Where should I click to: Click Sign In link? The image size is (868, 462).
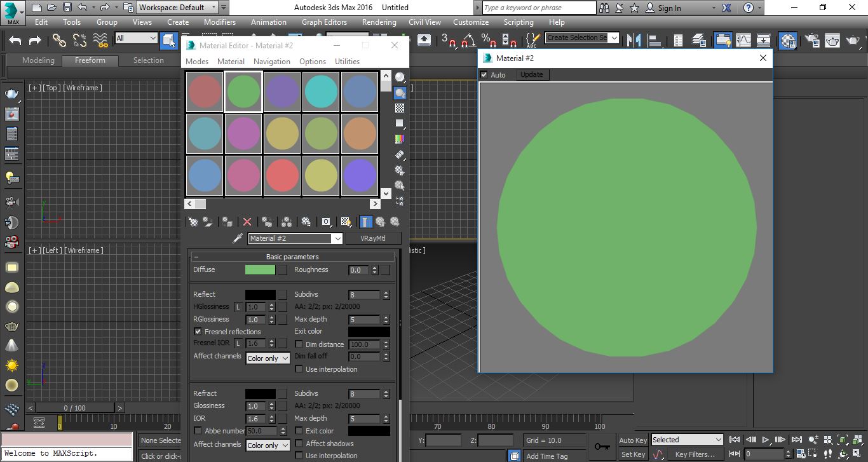(669, 8)
